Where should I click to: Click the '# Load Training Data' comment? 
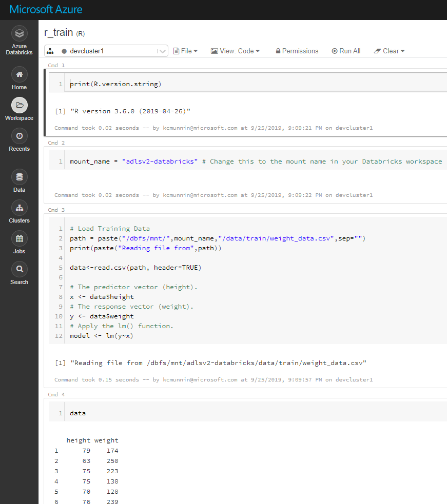[x=110, y=229]
